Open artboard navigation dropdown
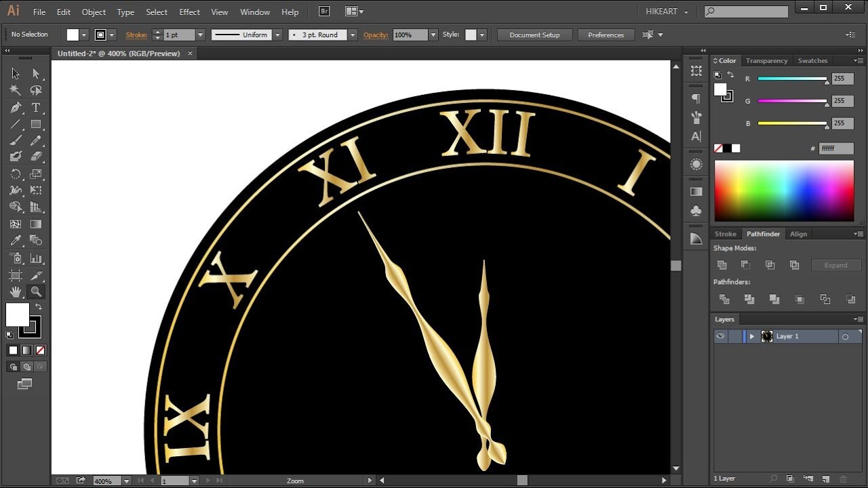Viewport: 868px width, 488px height. pos(194,481)
